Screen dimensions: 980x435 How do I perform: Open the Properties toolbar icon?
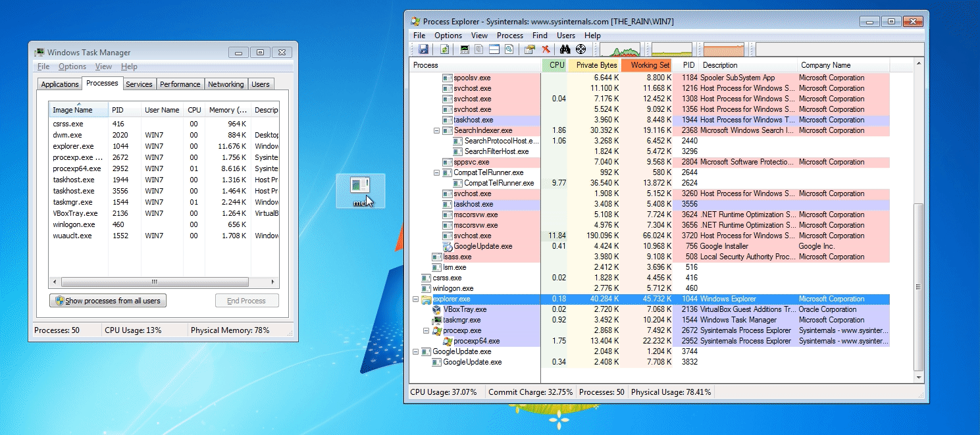coord(529,49)
